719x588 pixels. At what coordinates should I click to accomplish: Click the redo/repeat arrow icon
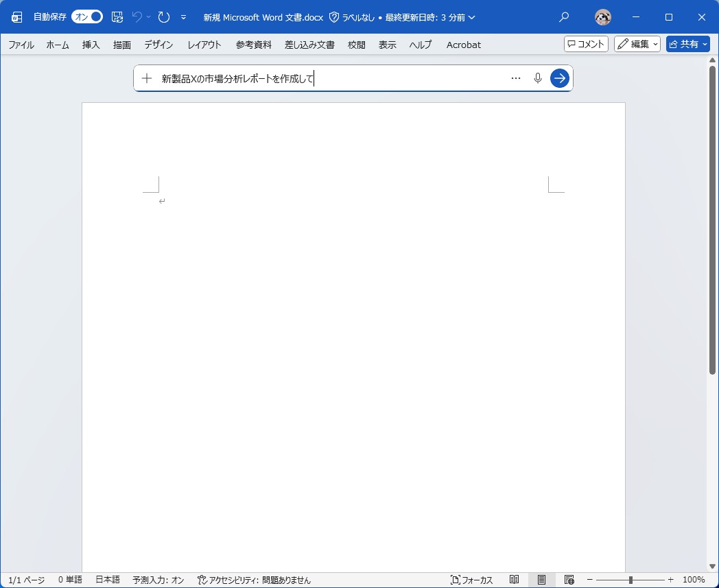(163, 17)
